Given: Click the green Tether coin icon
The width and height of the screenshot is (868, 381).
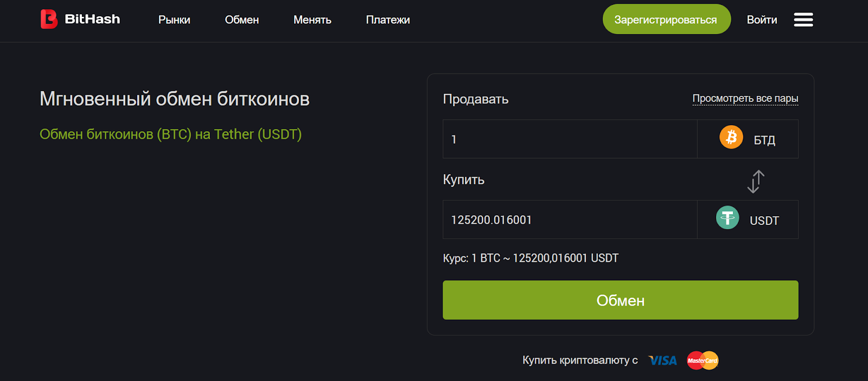Looking at the screenshot, I should coord(727,218).
